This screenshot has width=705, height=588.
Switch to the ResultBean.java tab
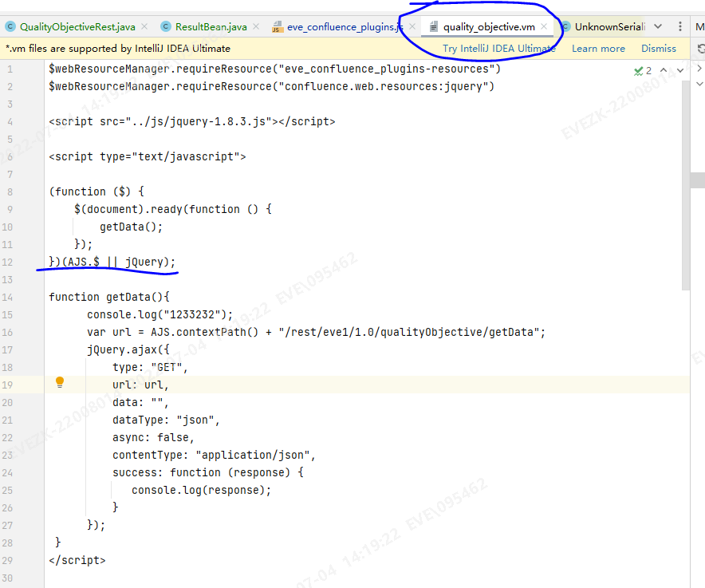coord(211,27)
